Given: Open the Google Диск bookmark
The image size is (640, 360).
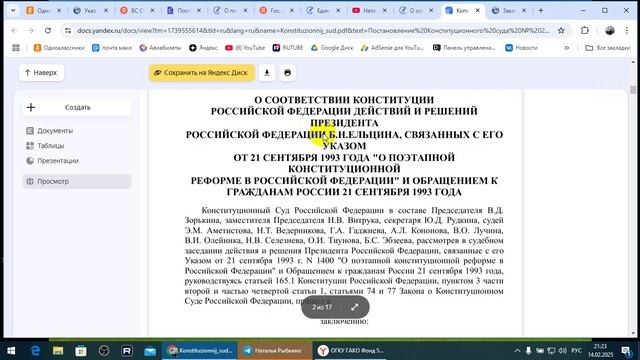Looking at the screenshot, I should coord(332,48).
